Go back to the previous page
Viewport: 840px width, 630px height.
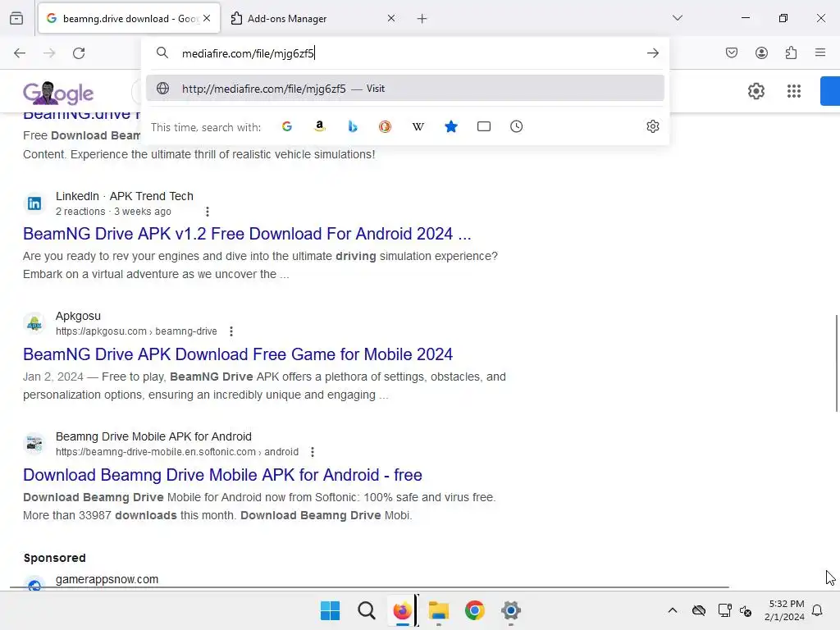(x=20, y=53)
